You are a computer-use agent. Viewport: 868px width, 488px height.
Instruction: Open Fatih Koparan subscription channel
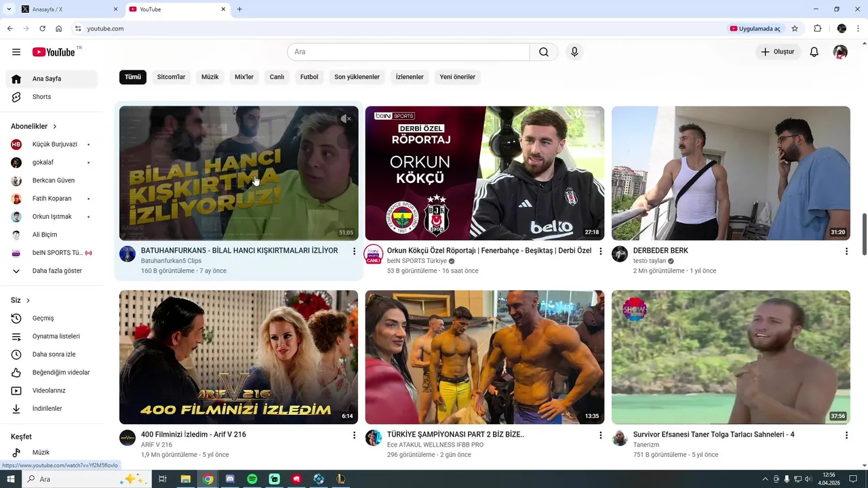pyautogui.click(x=52, y=199)
